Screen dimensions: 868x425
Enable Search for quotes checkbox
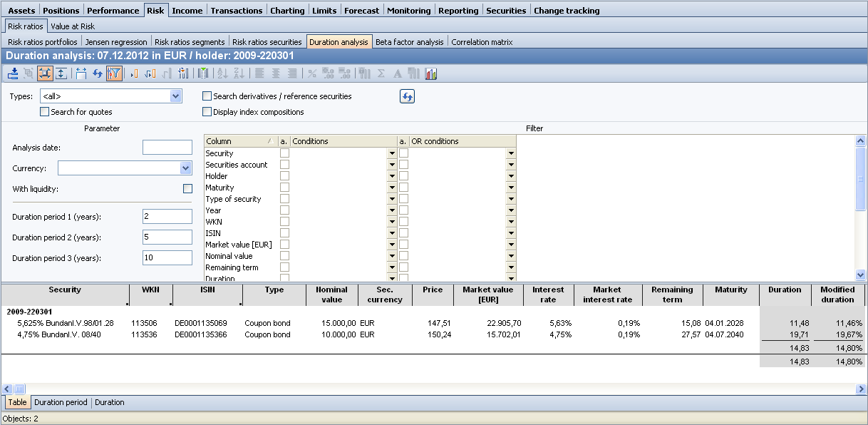coord(45,112)
